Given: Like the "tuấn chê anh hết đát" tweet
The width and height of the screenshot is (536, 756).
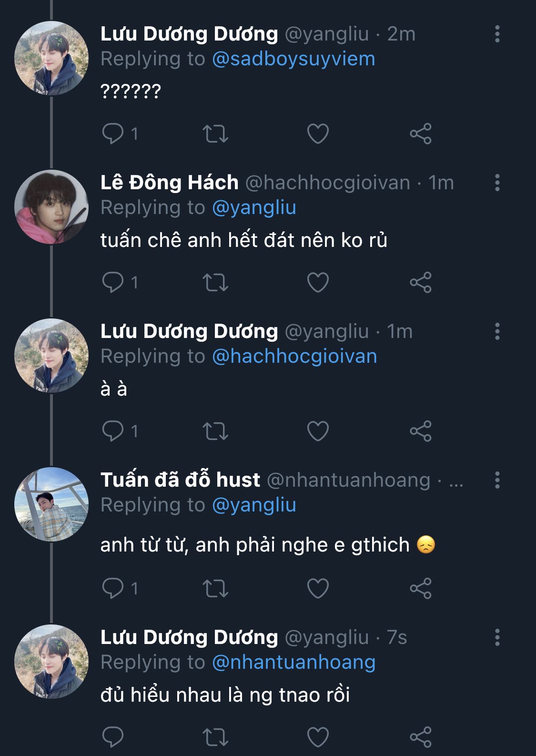Looking at the screenshot, I should [318, 282].
